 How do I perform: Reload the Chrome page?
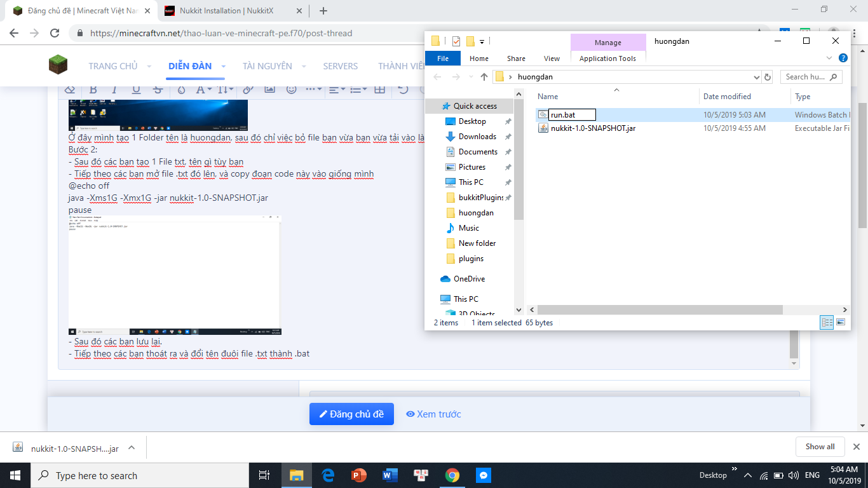tap(55, 33)
